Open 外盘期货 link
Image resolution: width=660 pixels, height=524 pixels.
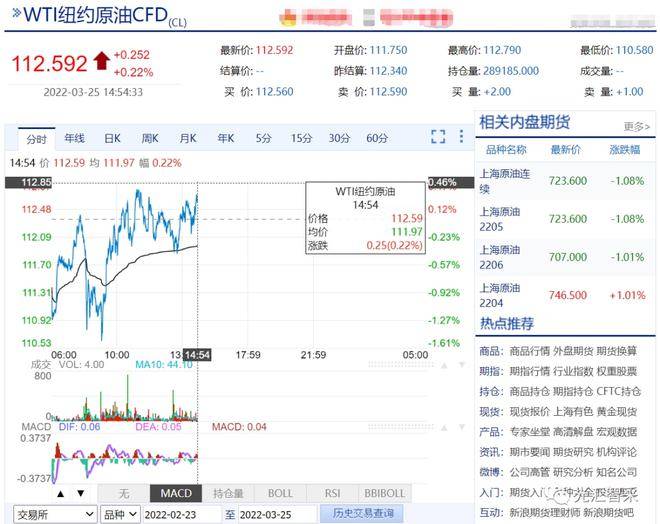(573, 351)
